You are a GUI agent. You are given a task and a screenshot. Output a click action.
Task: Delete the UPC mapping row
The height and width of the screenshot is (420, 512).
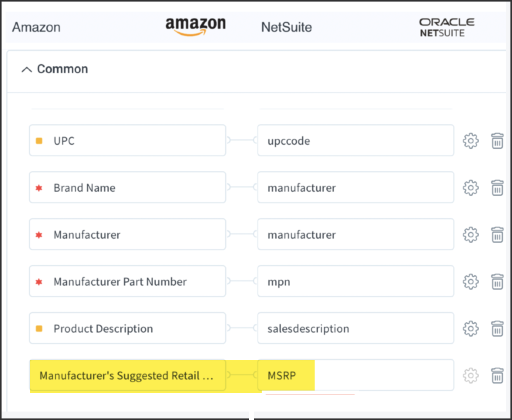(x=497, y=141)
